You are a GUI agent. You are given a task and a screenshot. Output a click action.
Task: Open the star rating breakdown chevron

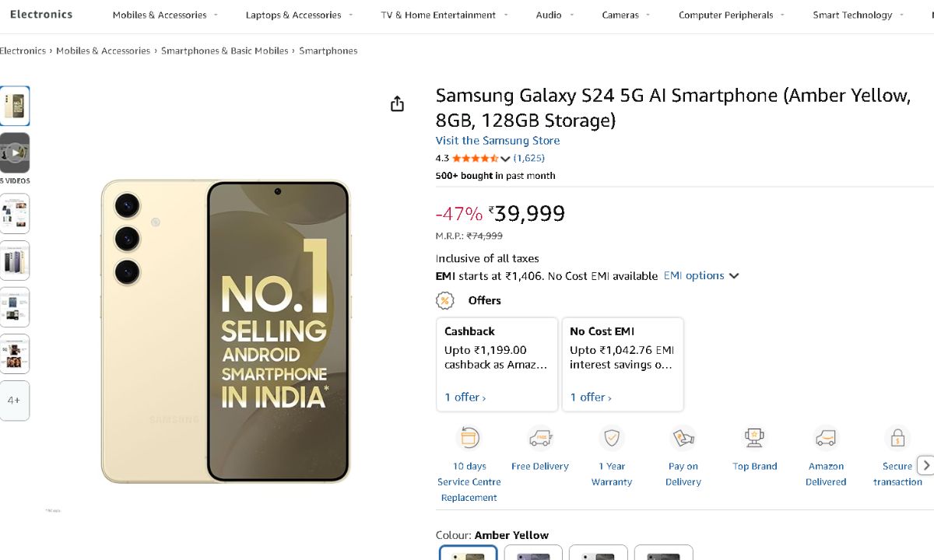coord(505,159)
